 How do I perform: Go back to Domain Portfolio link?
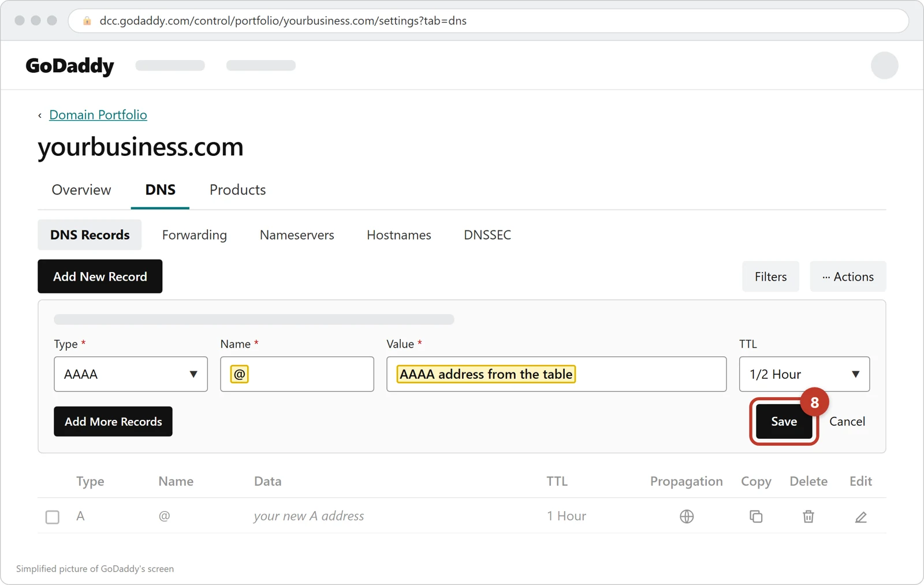98,115
